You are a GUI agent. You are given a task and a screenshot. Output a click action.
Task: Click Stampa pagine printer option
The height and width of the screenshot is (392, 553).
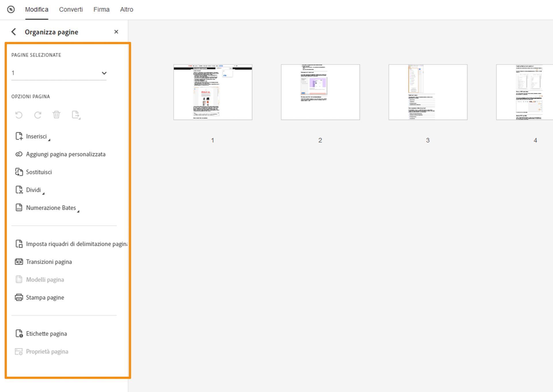[x=45, y=298]
